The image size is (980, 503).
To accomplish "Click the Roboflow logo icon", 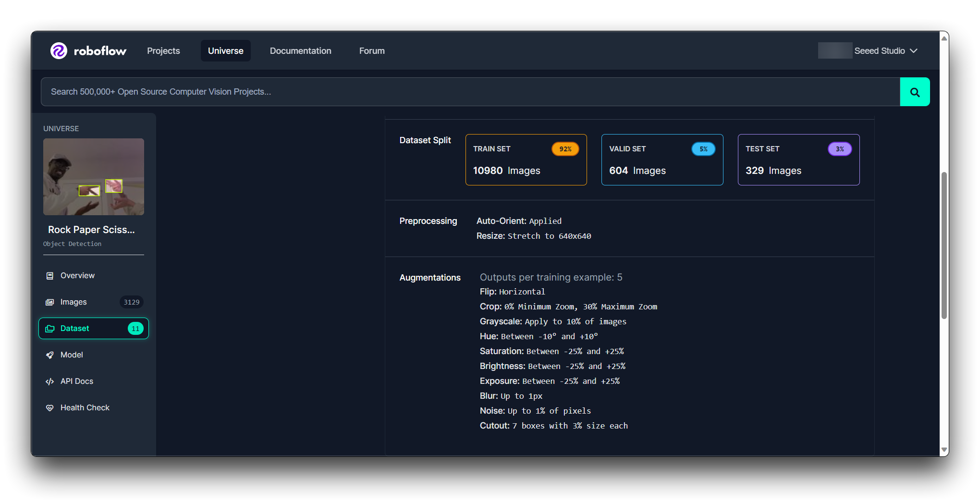I will (x=59, y=50).
